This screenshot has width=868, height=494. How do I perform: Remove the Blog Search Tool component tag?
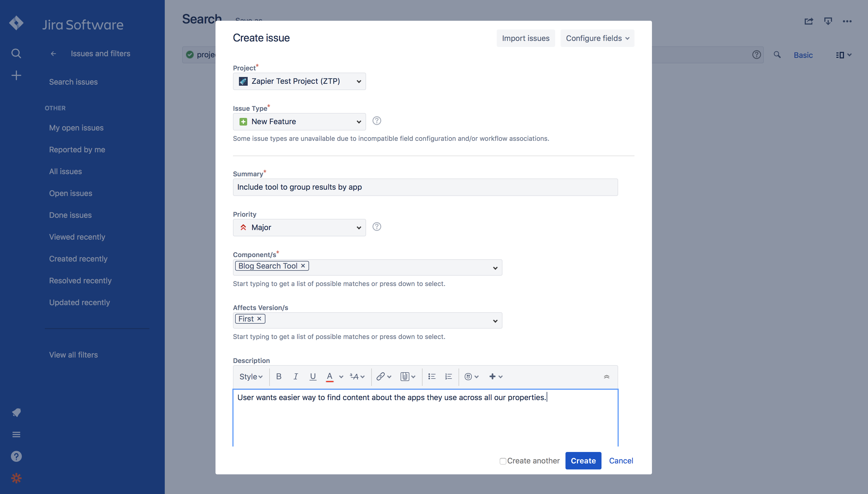[x=303, y=266]
